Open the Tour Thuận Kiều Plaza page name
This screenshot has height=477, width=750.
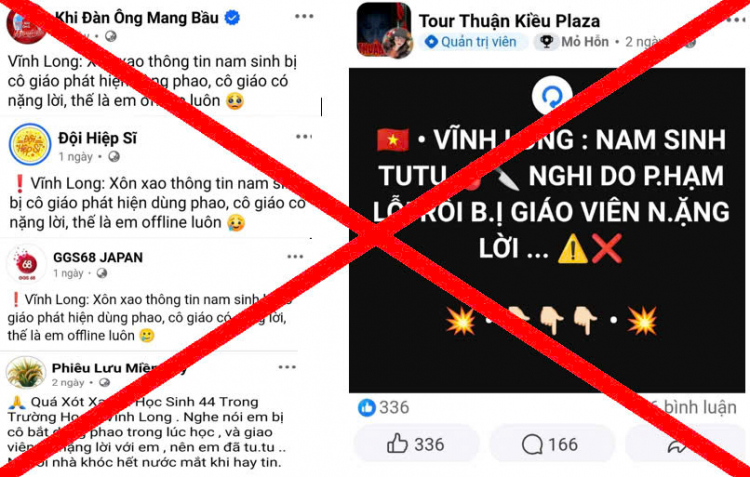coord(509,21)
